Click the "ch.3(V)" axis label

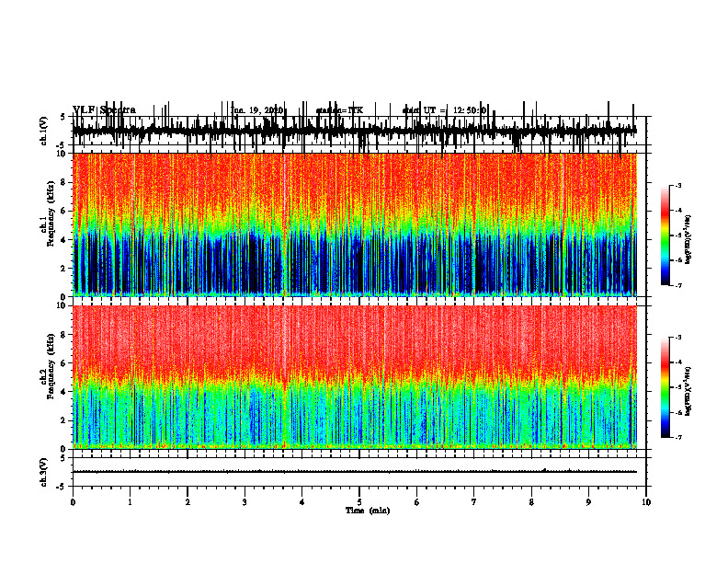pos(44,472)
